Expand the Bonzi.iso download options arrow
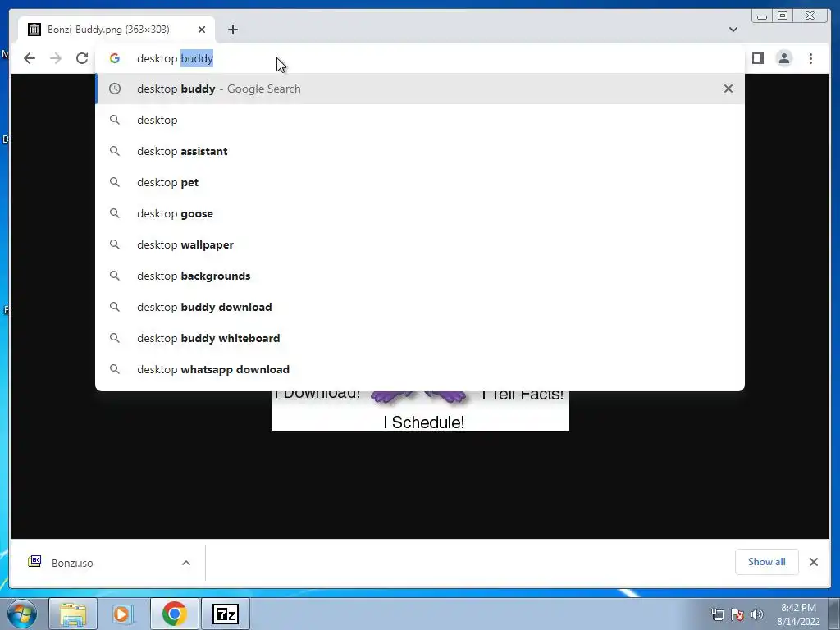The width and height of the screenshot is (840, 630). point(186,563)
